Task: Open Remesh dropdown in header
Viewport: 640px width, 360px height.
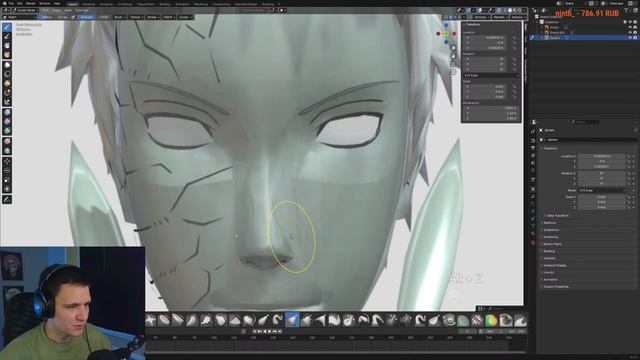Action: coord(500,17)
